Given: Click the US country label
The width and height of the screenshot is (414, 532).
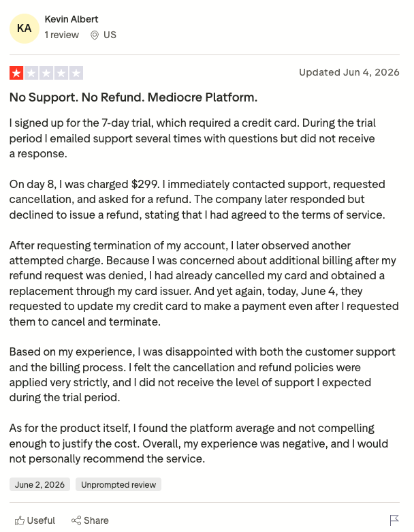Looking at the screenshot, I should [x=110, y=35].
